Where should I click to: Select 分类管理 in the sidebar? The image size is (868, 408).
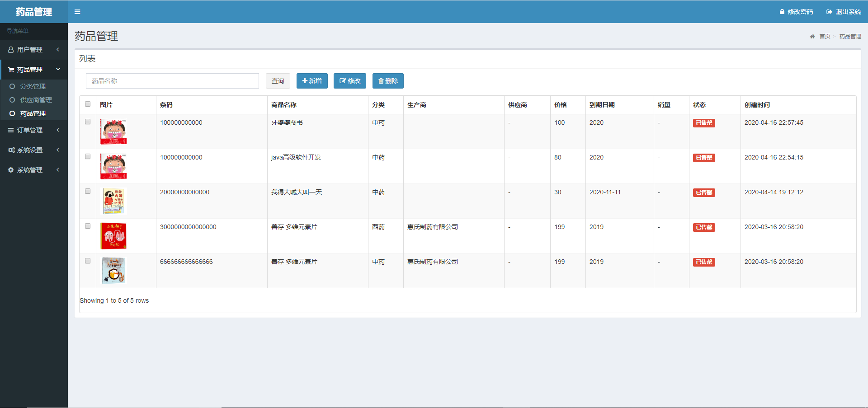[x=34, y=86]
